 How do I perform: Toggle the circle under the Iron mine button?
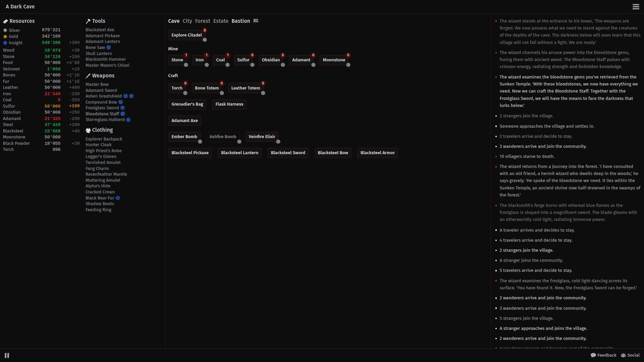207,65
